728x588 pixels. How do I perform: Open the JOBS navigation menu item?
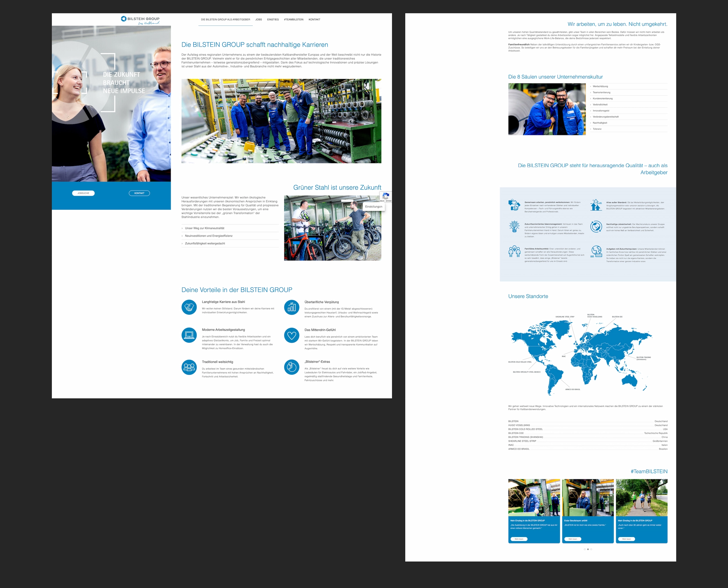click(x=259, y=20)
